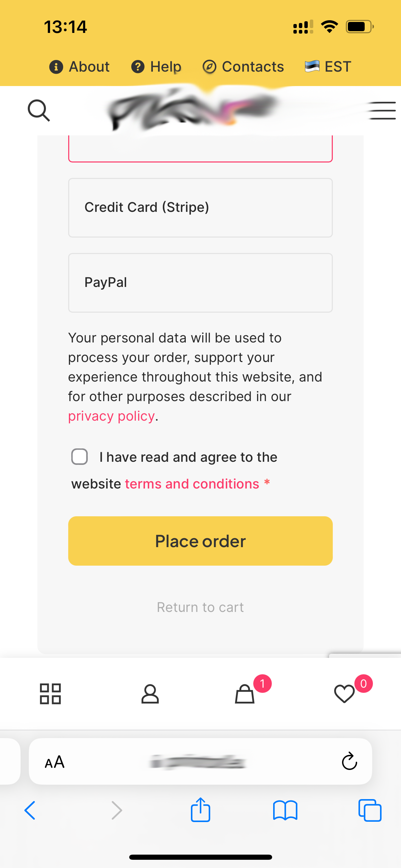Show Safari open tabs icon

(x=370, y=810)
